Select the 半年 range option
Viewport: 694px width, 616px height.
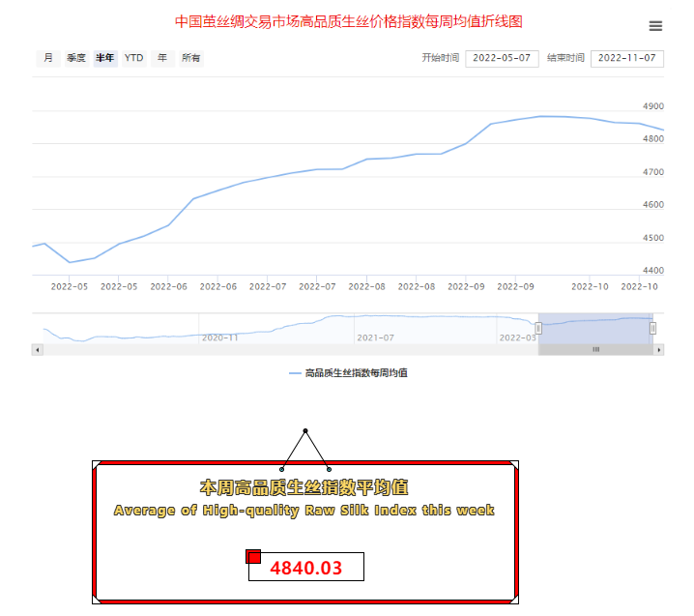pos(105,58)
